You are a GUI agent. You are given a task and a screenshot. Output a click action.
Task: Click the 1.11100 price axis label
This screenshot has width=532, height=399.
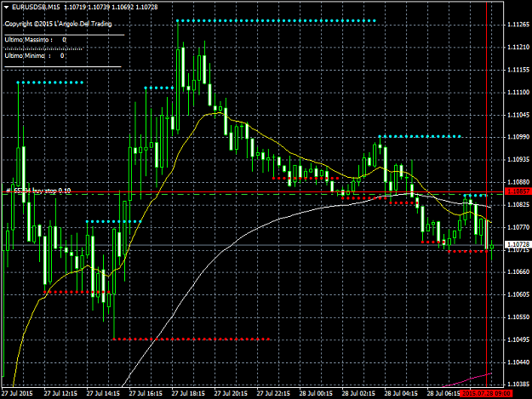(x=518, y=92)
